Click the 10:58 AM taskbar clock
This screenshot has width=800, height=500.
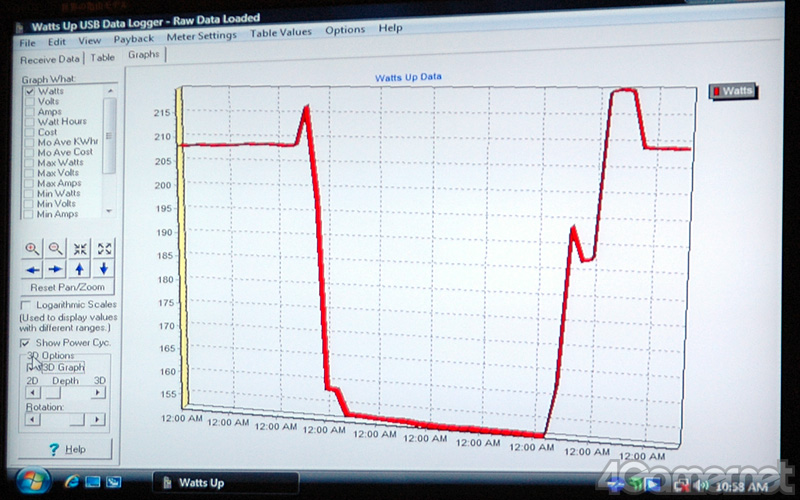742,487
